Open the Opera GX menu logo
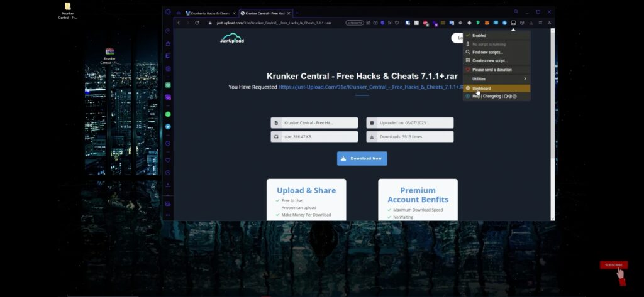644x297 pixels. point(168,13)
